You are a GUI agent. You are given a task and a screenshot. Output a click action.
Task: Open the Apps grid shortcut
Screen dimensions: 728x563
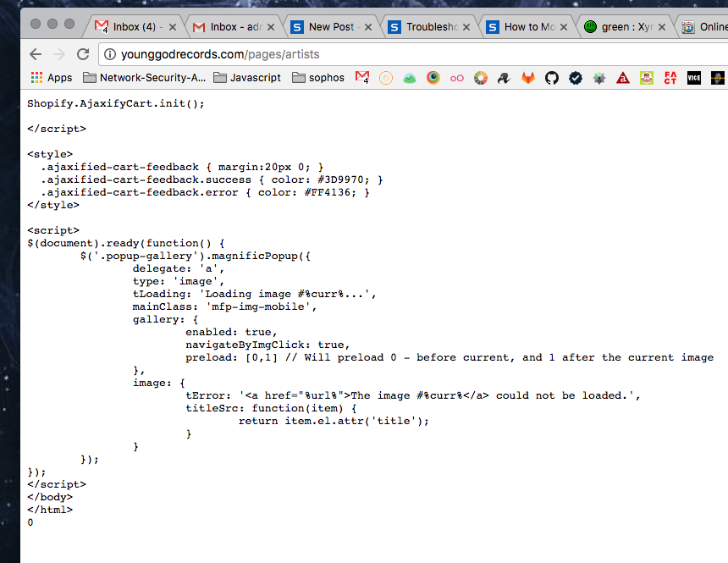coord(51,78)
